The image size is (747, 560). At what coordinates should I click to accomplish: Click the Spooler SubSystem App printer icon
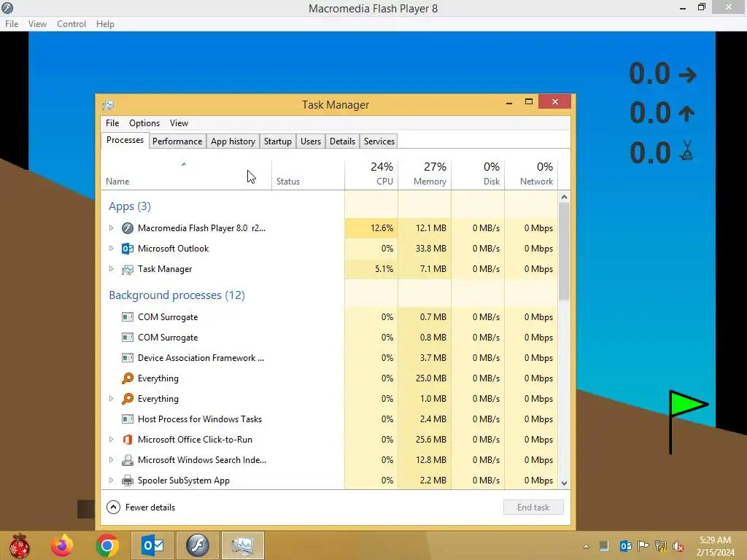click(127, 481)
